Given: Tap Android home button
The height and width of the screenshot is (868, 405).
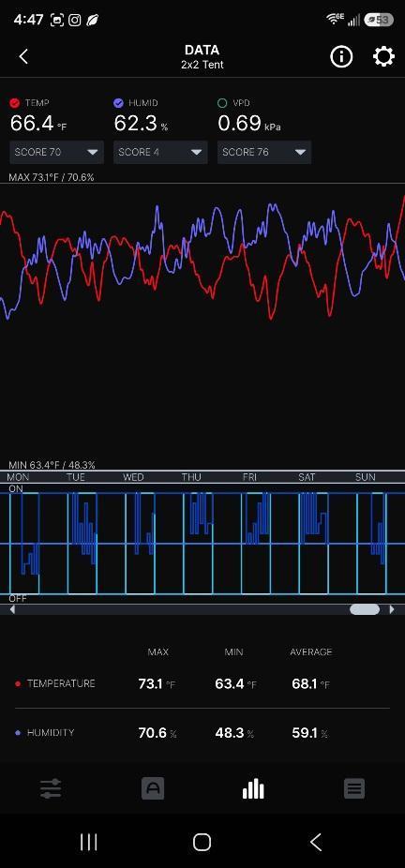Looking at the screenshot, I should [202, 842].
